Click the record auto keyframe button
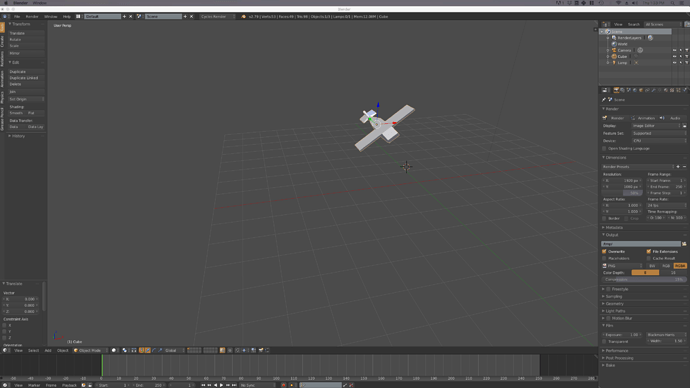690x388 pixels. click(283, 385)
